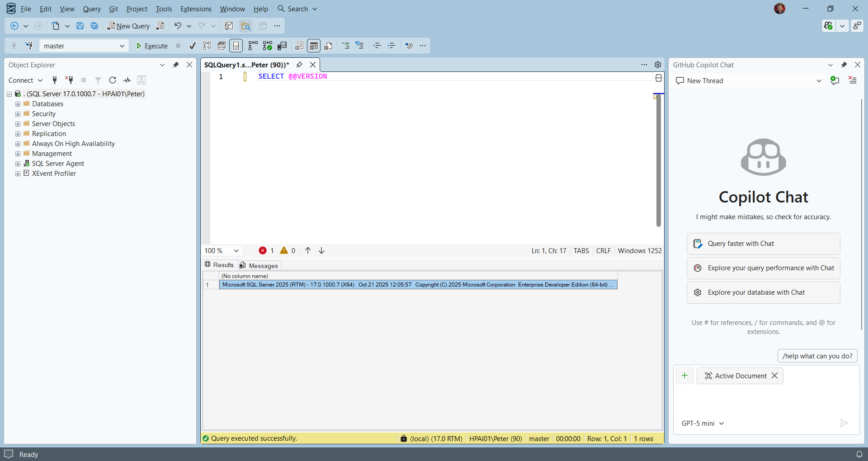This screenshot has height=461, width=868.
Task: Open the GPT-5 mini model selector
Action: 703,423
